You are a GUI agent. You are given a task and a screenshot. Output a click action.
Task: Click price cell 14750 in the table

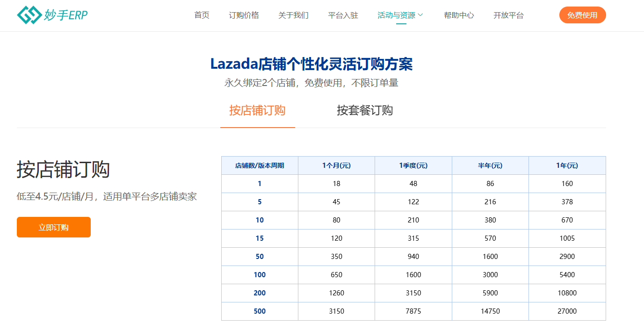point(490,311)
